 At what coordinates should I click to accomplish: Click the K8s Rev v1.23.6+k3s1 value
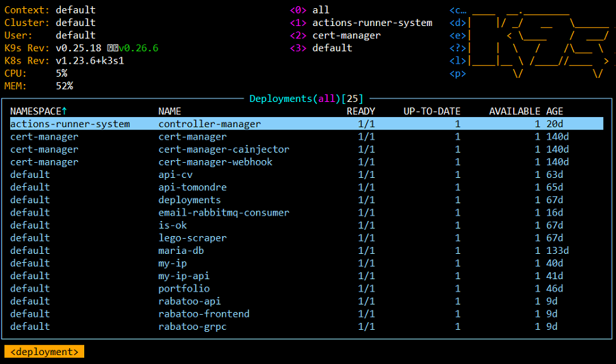tap(90, 60)
